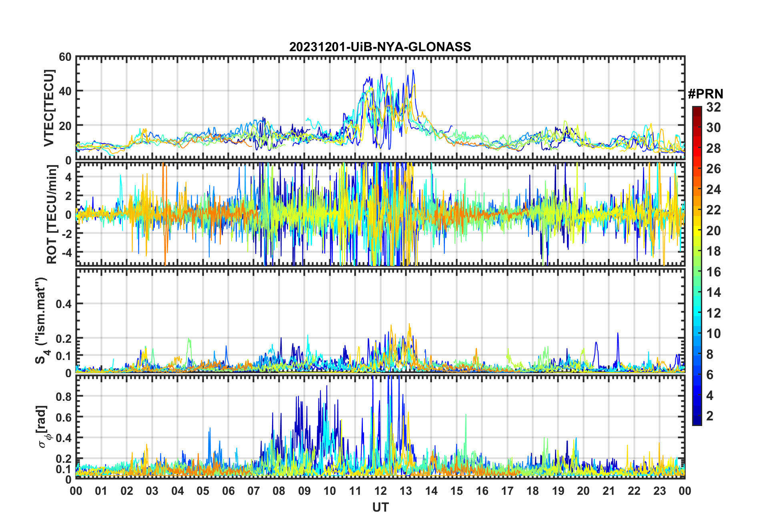This screenshot has height=532, width=761.
Task: Click the sigma-phi axis tick label 0.6
Action: pos(64,417)
